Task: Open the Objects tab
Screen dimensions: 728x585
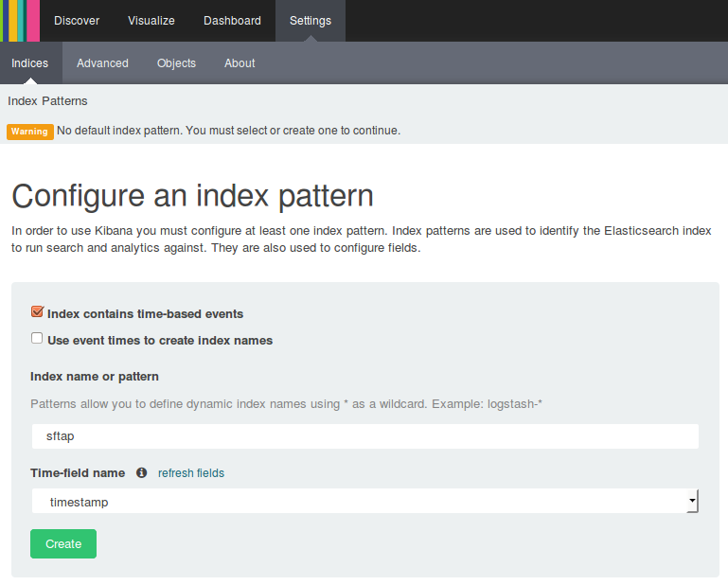Action: (176, 63)
